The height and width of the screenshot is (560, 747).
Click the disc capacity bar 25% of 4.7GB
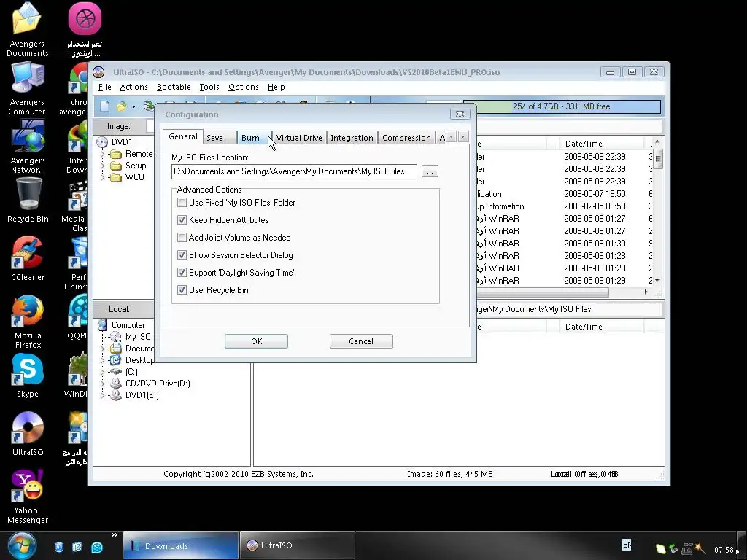(562, 106)
